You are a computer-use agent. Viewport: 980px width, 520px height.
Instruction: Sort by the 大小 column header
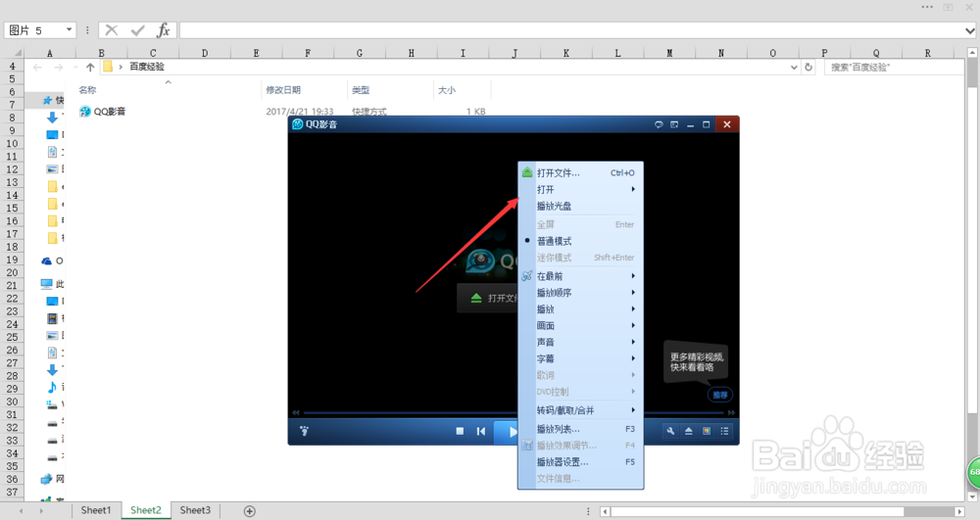tap(446, 90)
